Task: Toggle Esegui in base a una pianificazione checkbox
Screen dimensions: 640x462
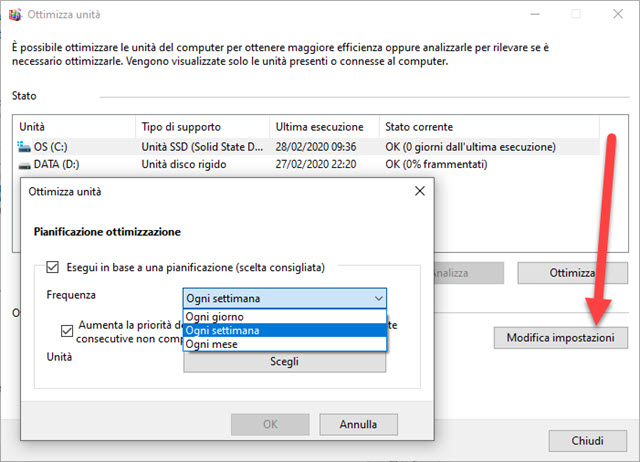Action: [53, 267]
